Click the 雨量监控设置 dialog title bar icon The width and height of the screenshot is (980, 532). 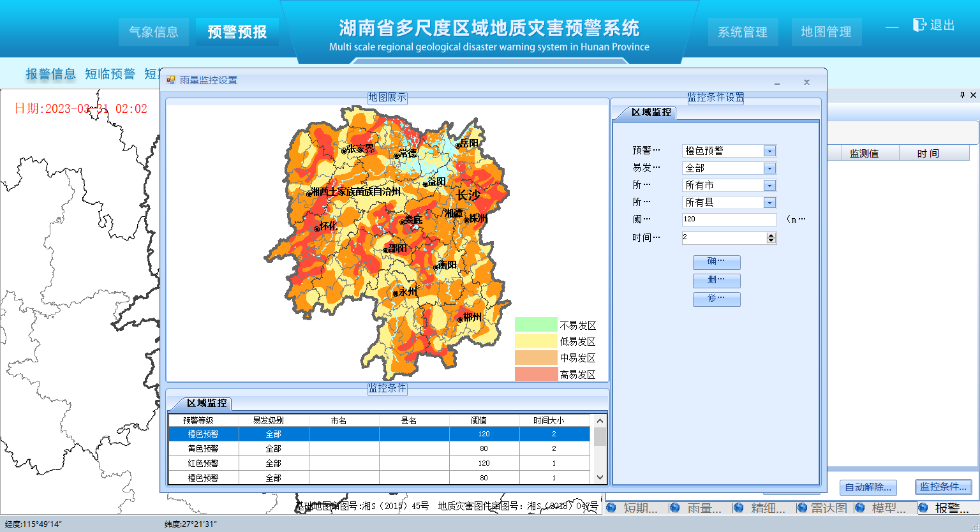point(171,80)
